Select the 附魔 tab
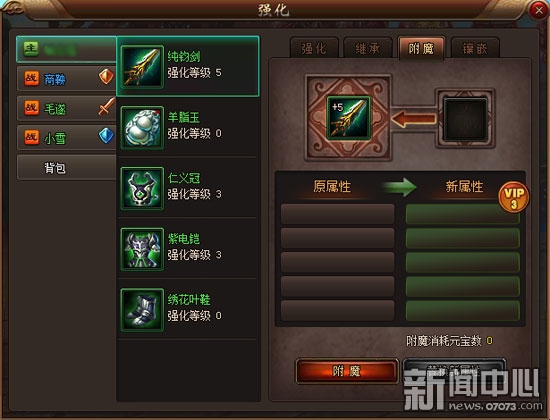 click(421, 48)
